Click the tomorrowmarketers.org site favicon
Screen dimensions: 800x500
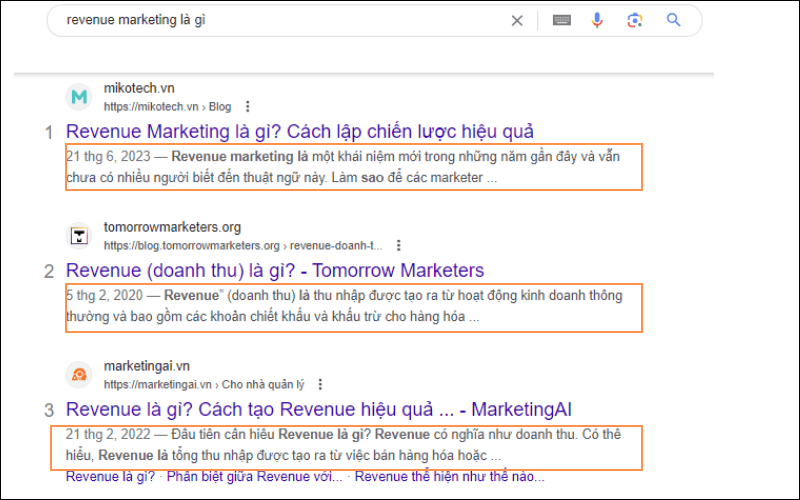click(79, 236)
